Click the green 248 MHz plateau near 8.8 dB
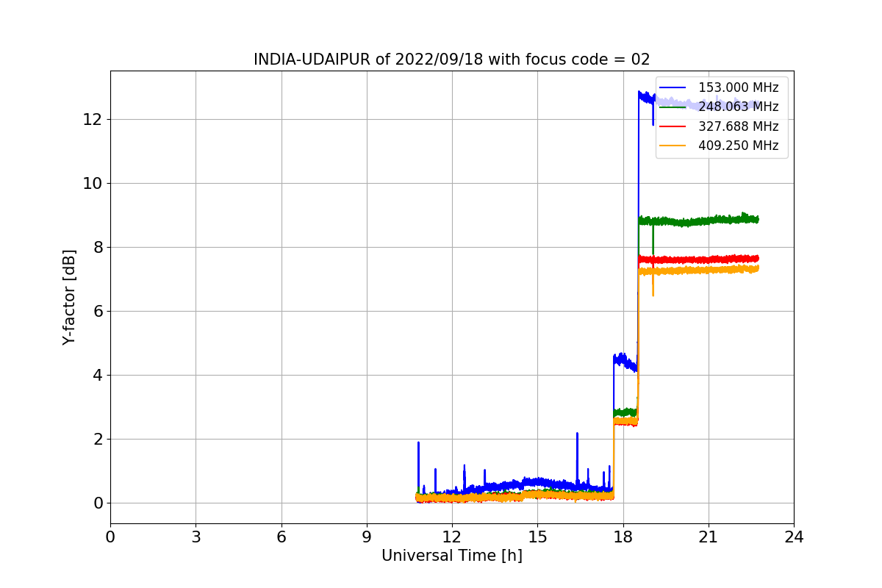This screenshot has width=882, height=588. [x=698, y=220]
